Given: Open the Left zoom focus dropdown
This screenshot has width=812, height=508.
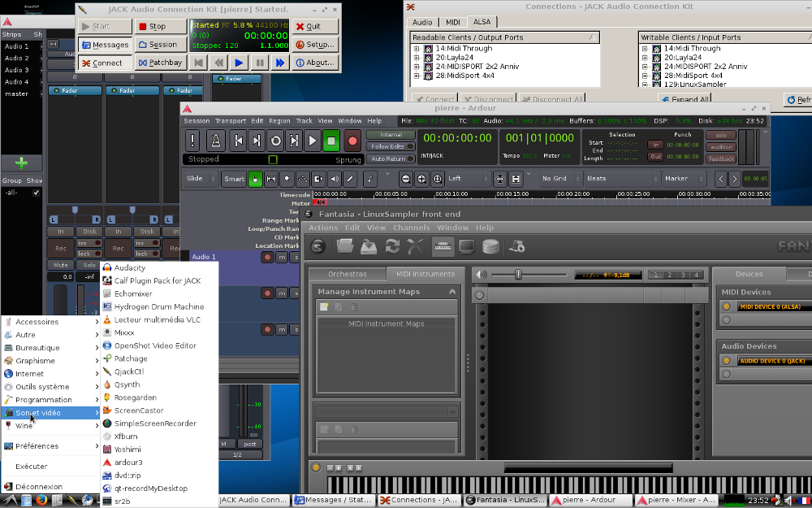Looking at the screenshot, I should click(468, 179).
